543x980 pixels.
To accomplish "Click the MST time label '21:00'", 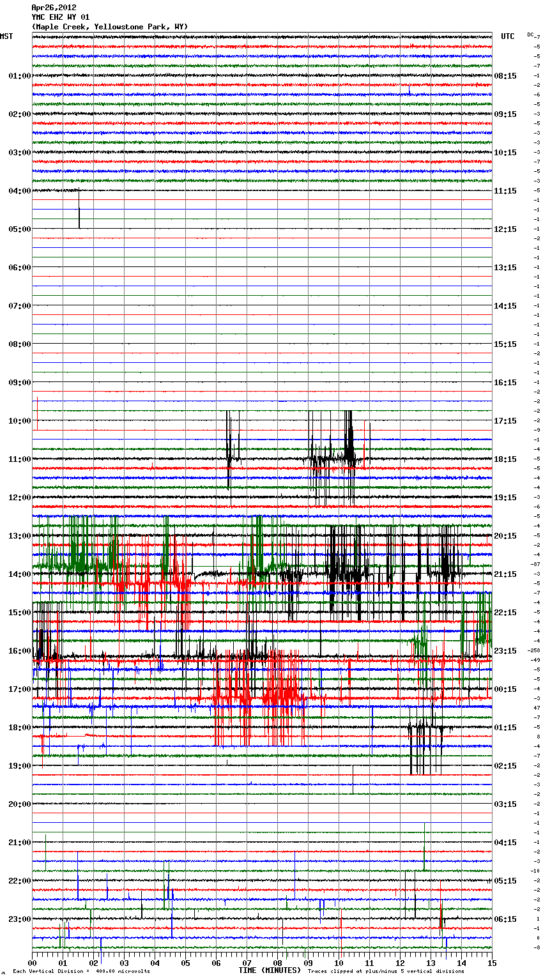I will [20, 843].
